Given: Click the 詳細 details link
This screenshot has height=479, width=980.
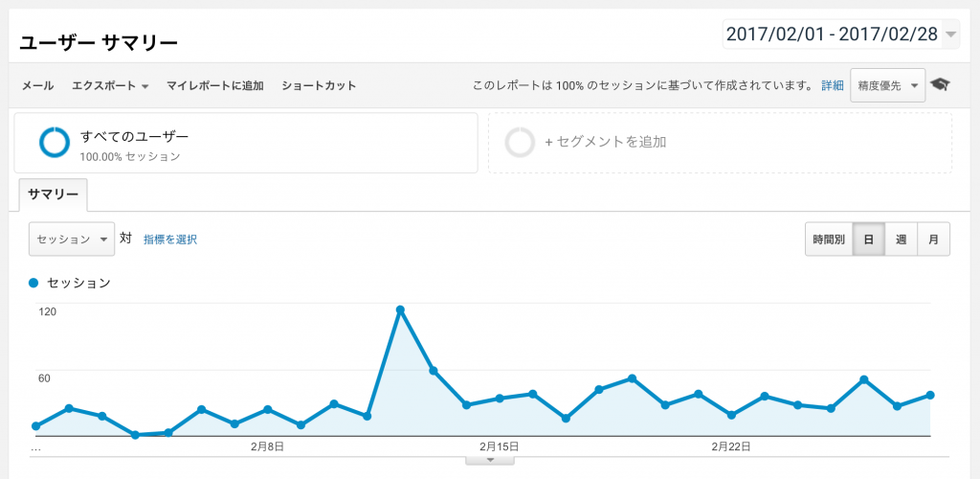Looking at the screenshot, I should click(x=833, y=85).
